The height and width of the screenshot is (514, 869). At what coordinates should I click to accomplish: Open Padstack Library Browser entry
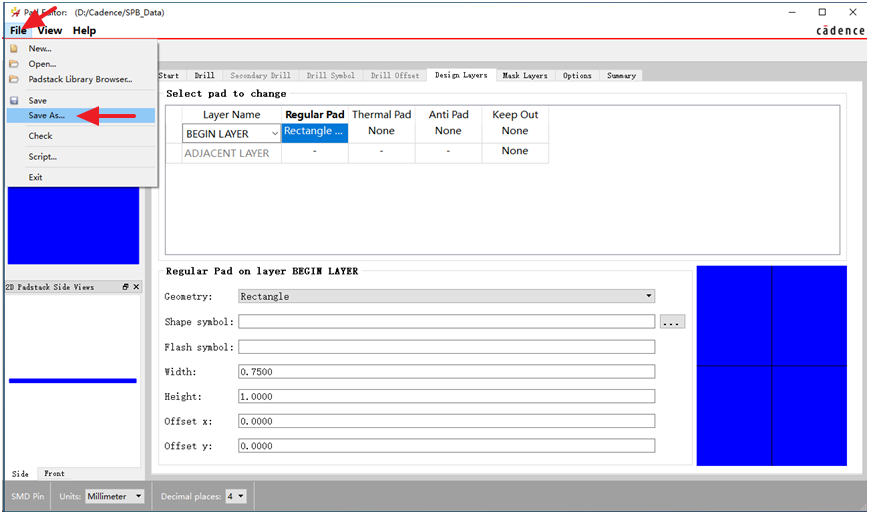coord(80,79)
